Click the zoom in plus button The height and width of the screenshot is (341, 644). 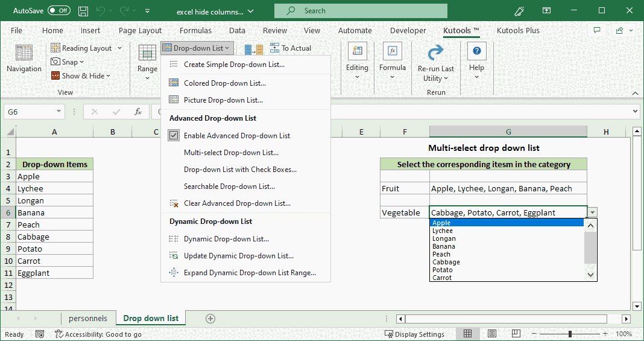605,334
